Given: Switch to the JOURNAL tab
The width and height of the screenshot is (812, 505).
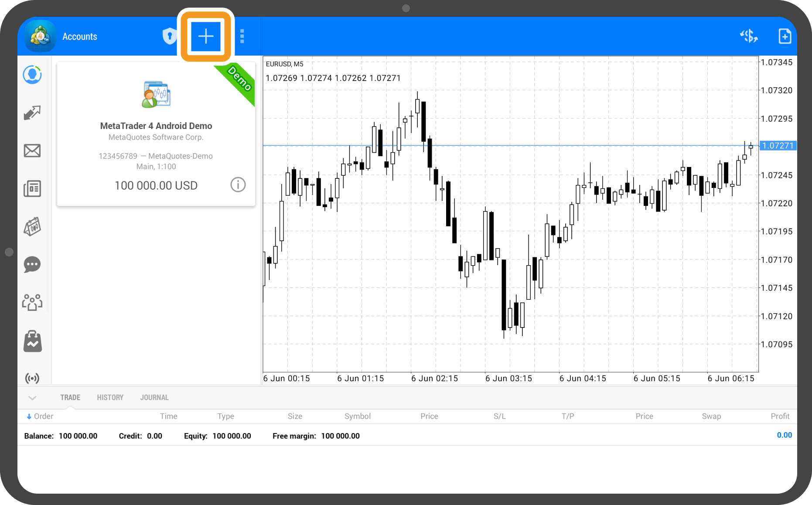Looking at the screenshot, I should (154, 398).
